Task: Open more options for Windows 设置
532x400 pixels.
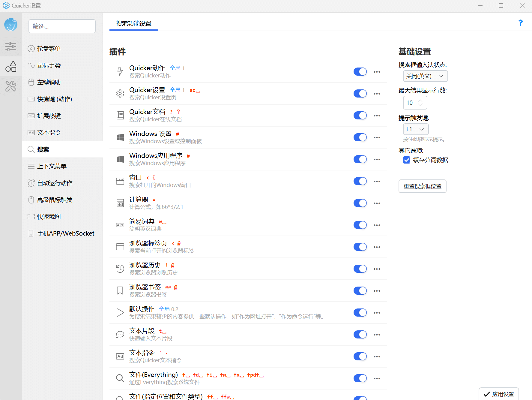Action: tap(377, 137)
